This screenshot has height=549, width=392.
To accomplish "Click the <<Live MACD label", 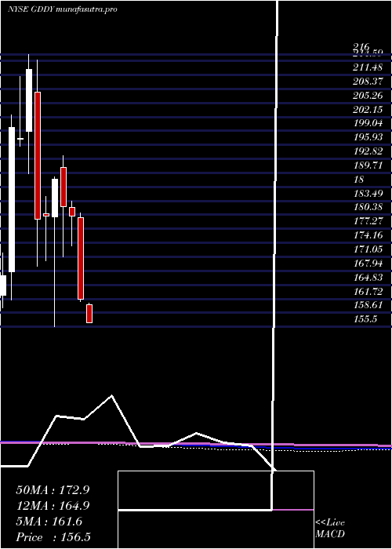I will [x=330, y=529].
